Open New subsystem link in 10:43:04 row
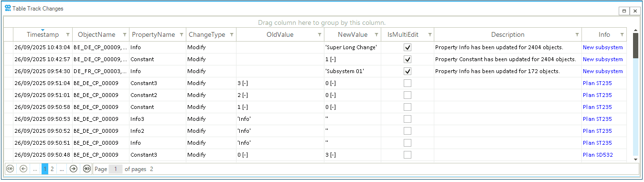 [x=603, y=47]
